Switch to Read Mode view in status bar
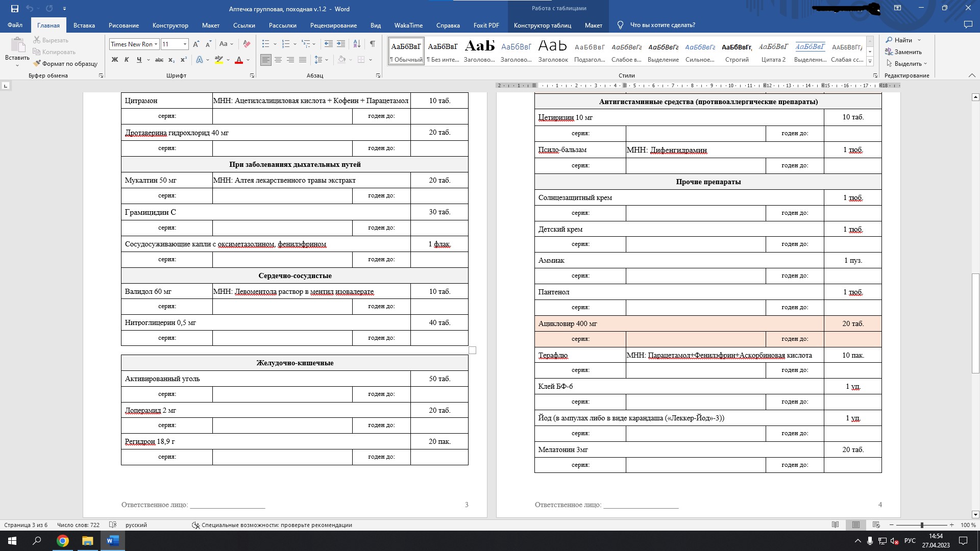Screen dimensions: 980x551 [836, 525]
